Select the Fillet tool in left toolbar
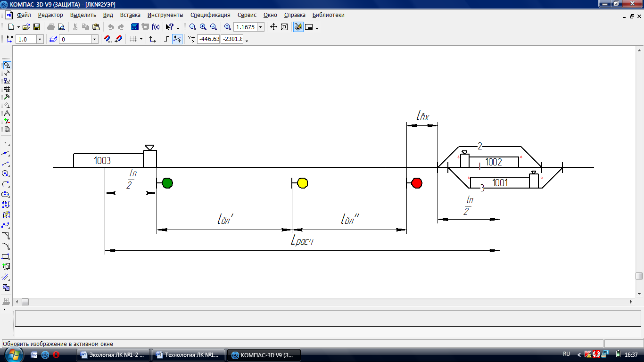This screenshot has height=362, width=644. 6,246
